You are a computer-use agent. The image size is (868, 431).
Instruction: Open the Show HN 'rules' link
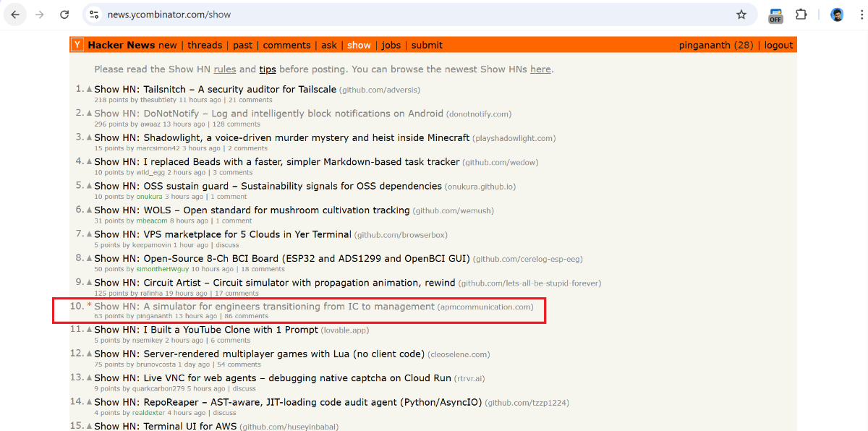[x=225, y=69]
